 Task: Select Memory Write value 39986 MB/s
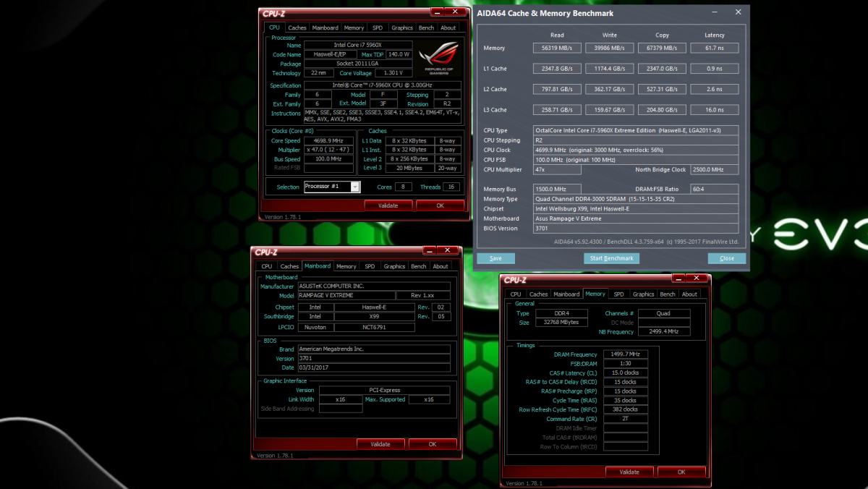tap(610, 48)
